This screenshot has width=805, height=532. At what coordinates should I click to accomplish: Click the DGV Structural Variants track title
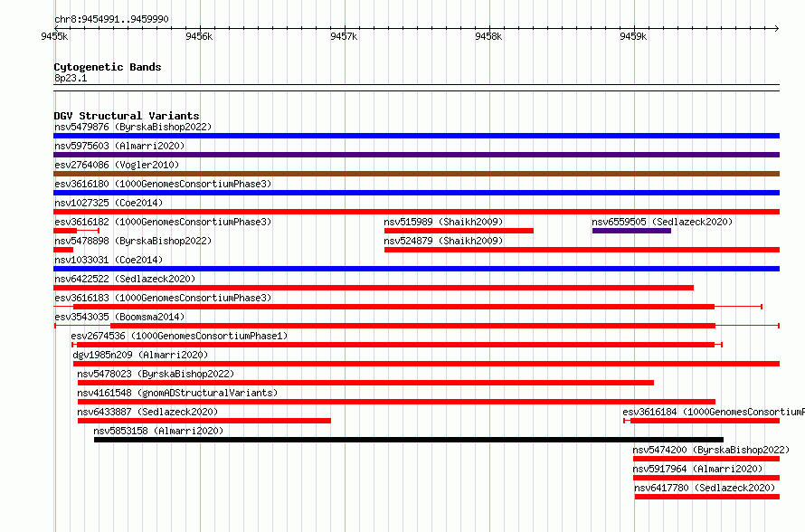pos(127,116)
